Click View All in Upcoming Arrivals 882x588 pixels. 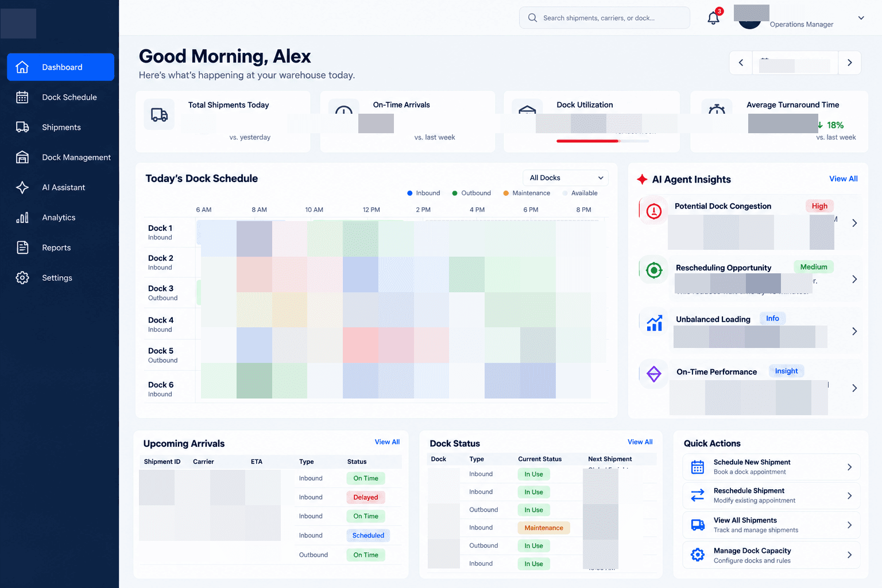point(387,442)
